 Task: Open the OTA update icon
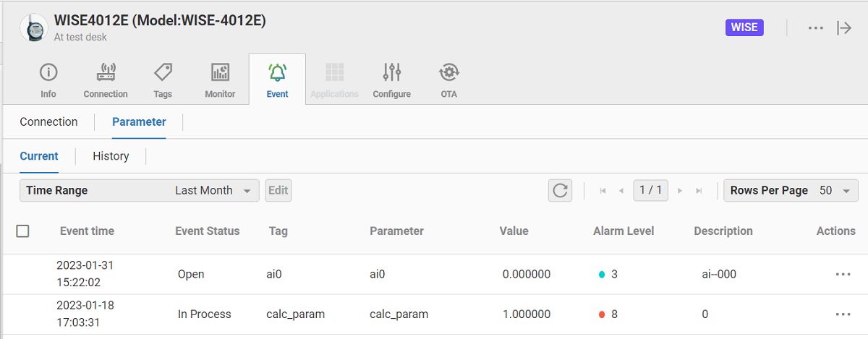(x=448, y=73)
